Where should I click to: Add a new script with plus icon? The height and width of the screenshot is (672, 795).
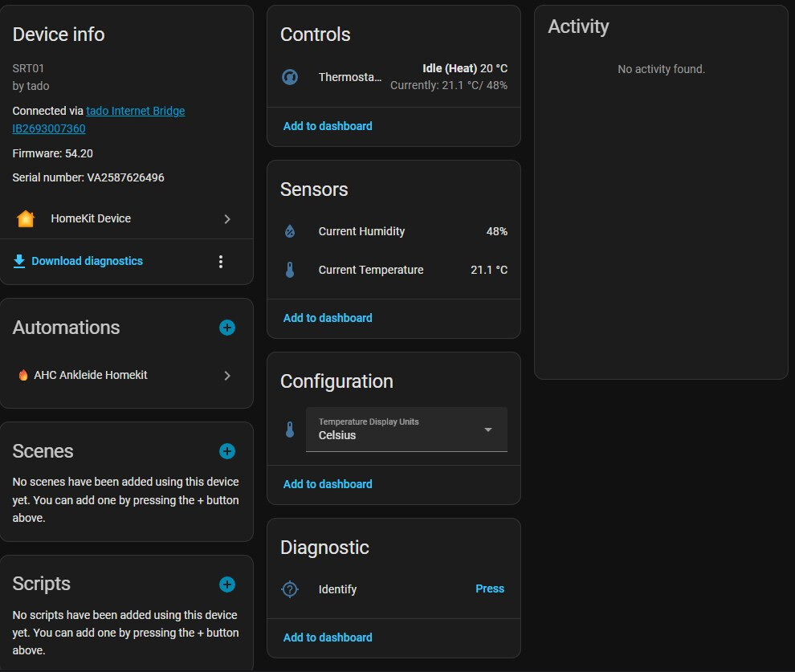(227, 584)
